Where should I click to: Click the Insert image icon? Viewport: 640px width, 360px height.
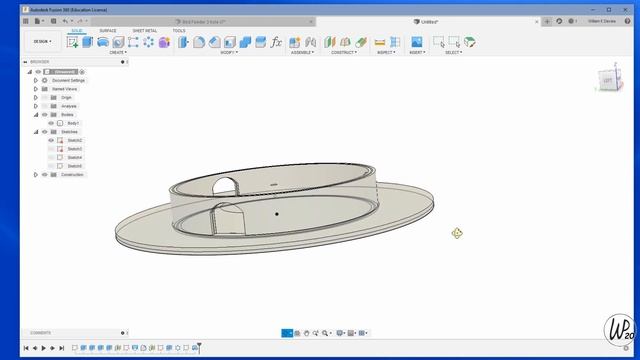[417, 42]
